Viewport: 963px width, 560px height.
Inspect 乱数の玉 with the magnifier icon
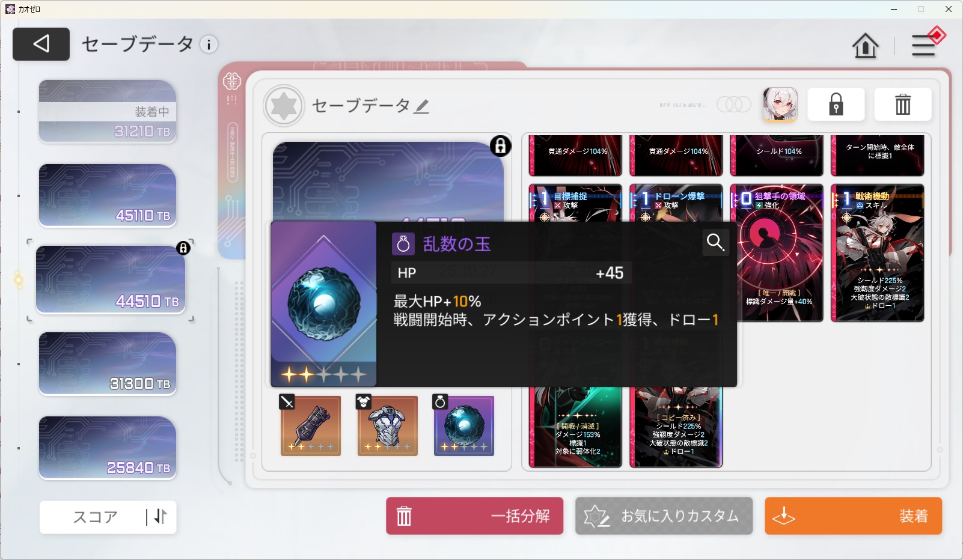coord(715,242)
